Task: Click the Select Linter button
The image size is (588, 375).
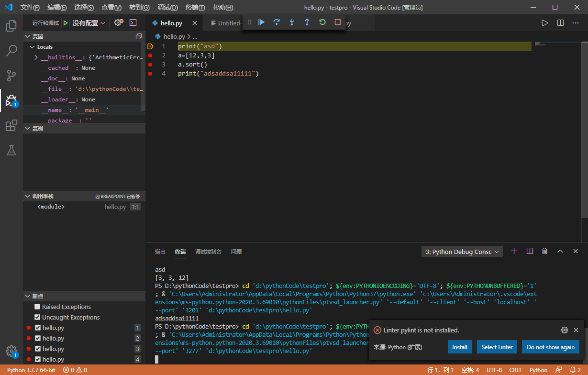Action: (x=497, y=347)
